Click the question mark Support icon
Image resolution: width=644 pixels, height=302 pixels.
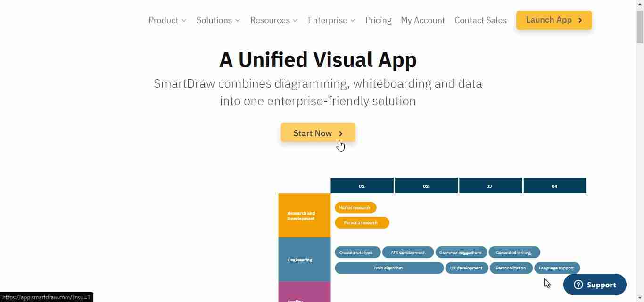578,285
